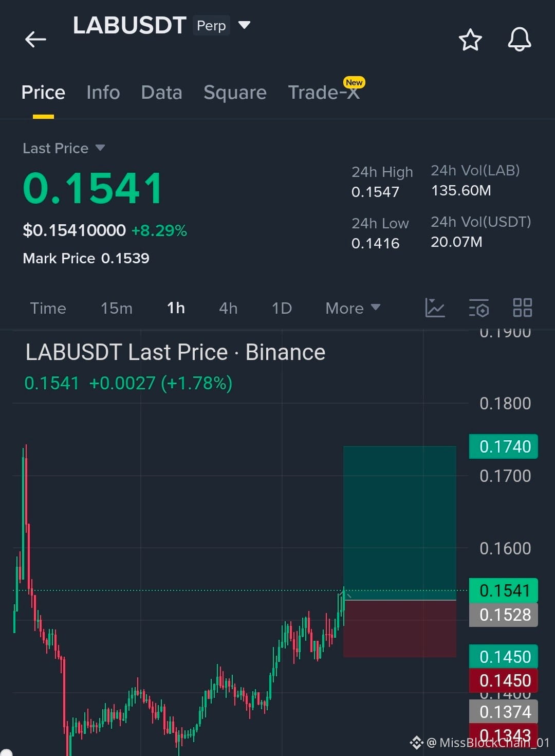555x756 pixels.
Task: Tap the $0.15410000 USD price
Action: click(x=74, y=230)
